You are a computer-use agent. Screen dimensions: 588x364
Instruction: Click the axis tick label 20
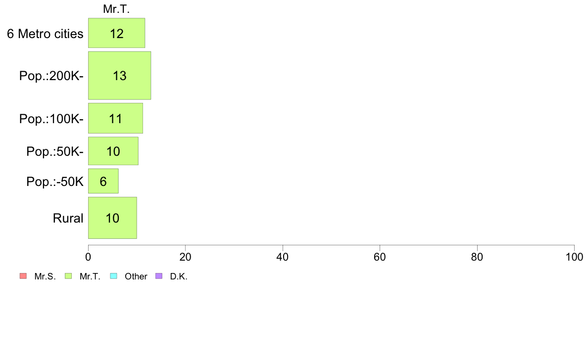pos(185,257)
